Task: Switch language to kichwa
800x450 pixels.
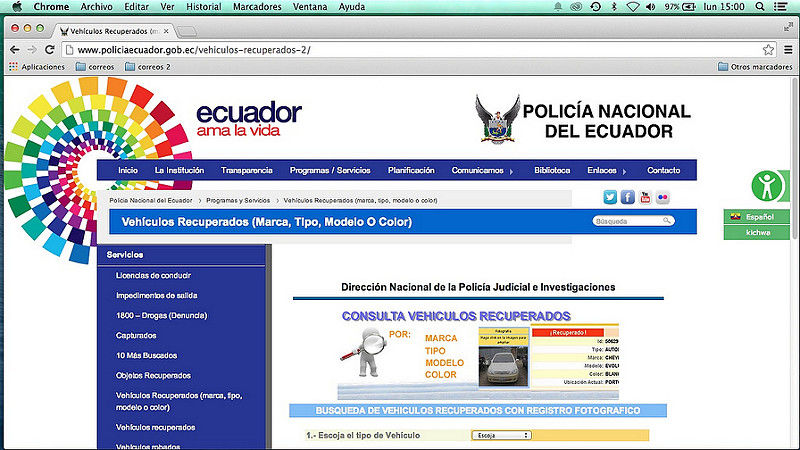Action: point(757,232)
